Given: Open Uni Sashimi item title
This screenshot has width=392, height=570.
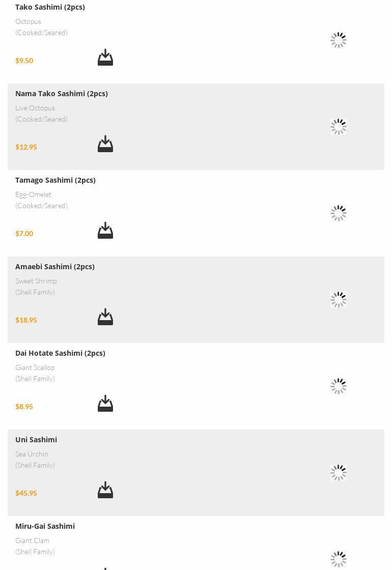Looking at the screenshot, I should coord(36,440).
